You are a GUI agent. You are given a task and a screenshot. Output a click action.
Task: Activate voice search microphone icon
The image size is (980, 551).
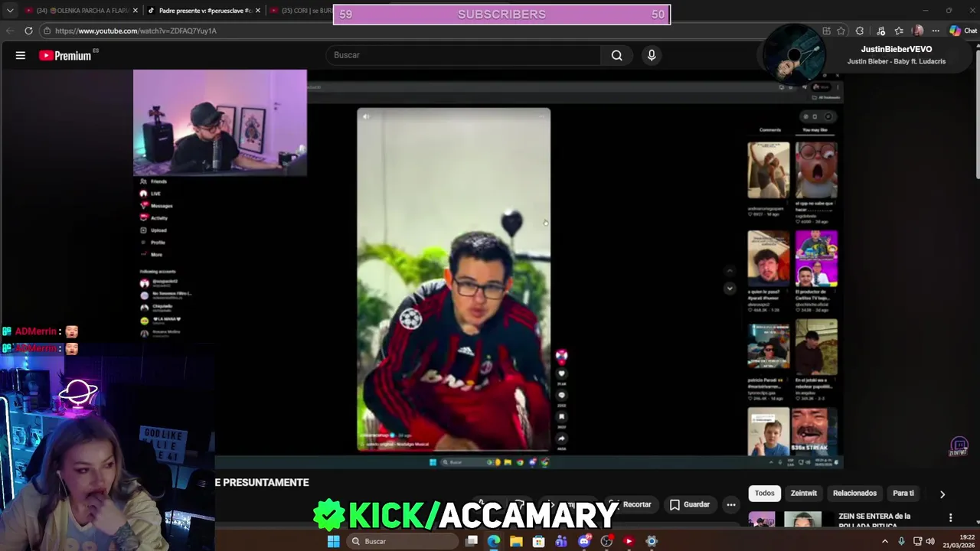tap(652, 55)
